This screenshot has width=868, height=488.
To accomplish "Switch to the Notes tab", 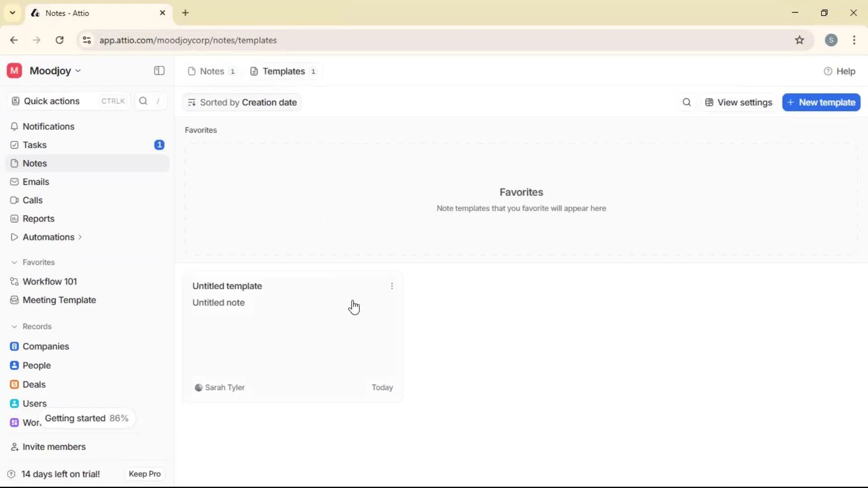I will click(x=212, y=71).
